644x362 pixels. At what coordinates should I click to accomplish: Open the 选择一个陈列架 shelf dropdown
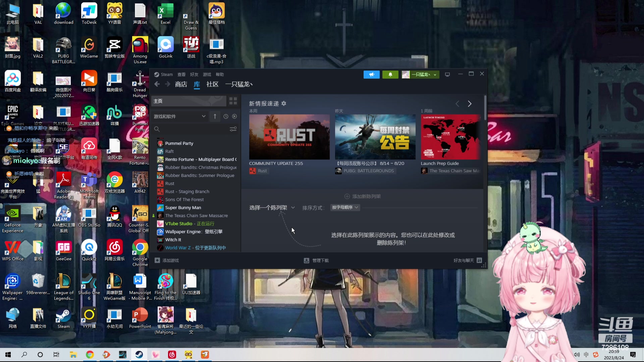(272, 208)
